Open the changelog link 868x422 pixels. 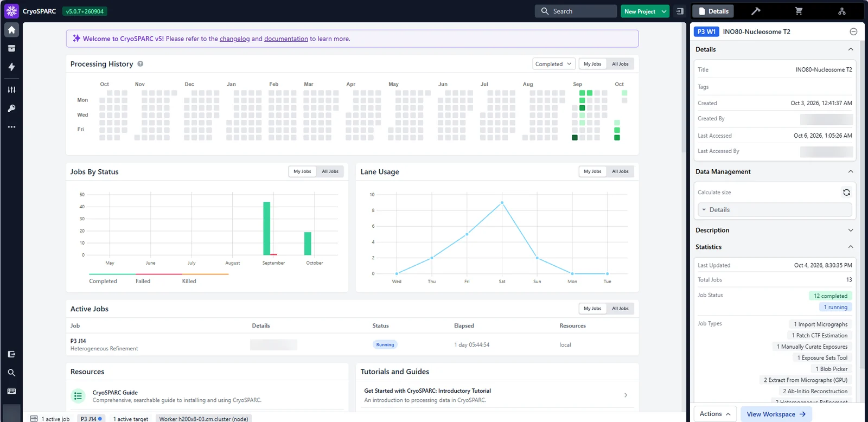235,39
